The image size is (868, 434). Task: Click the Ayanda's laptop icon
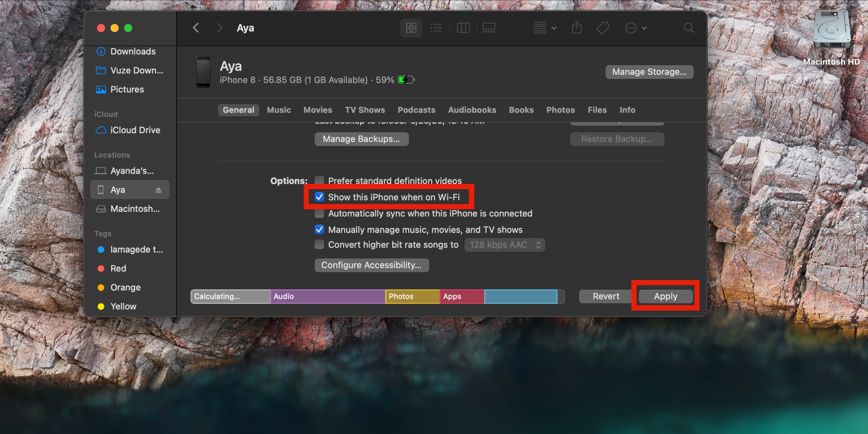coord(101,171)
